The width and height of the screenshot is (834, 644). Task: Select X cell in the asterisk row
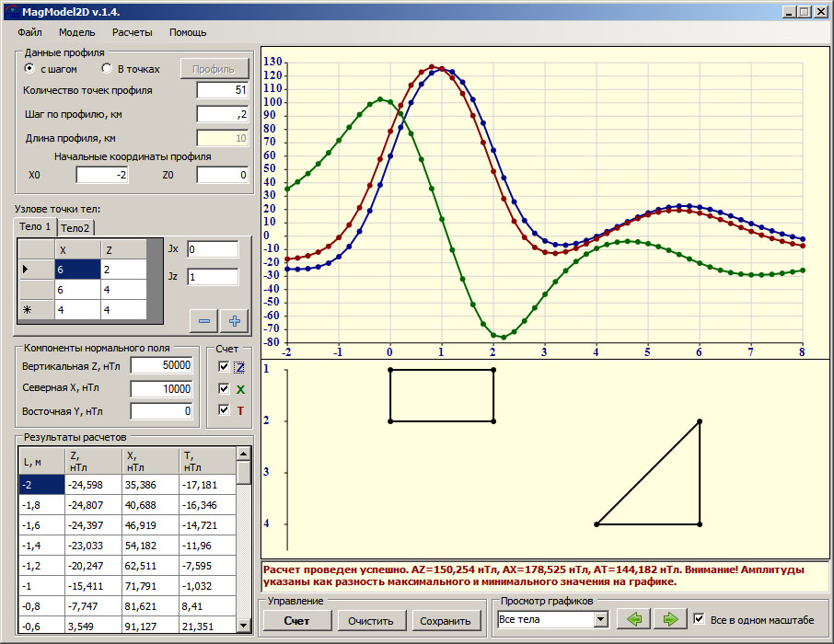[x=77, y=309]
